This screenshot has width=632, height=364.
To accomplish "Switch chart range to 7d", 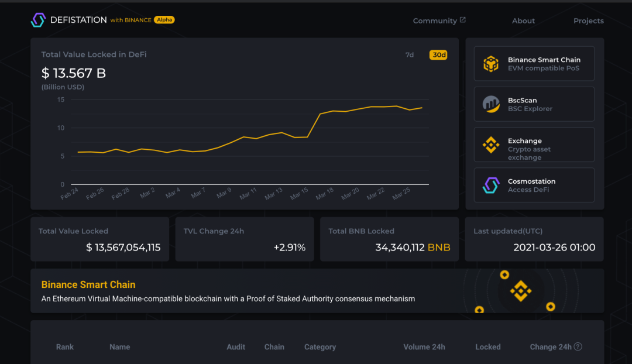I will (410, 55).
